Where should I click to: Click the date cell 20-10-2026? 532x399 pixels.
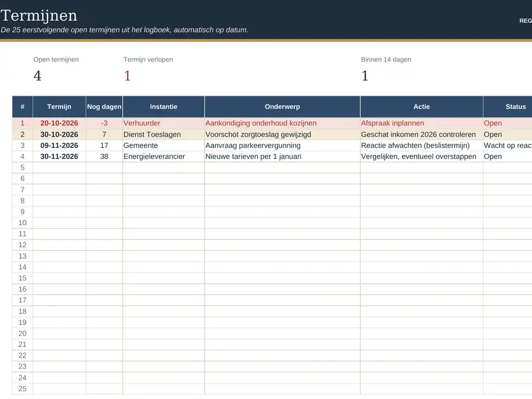point(59,123)
